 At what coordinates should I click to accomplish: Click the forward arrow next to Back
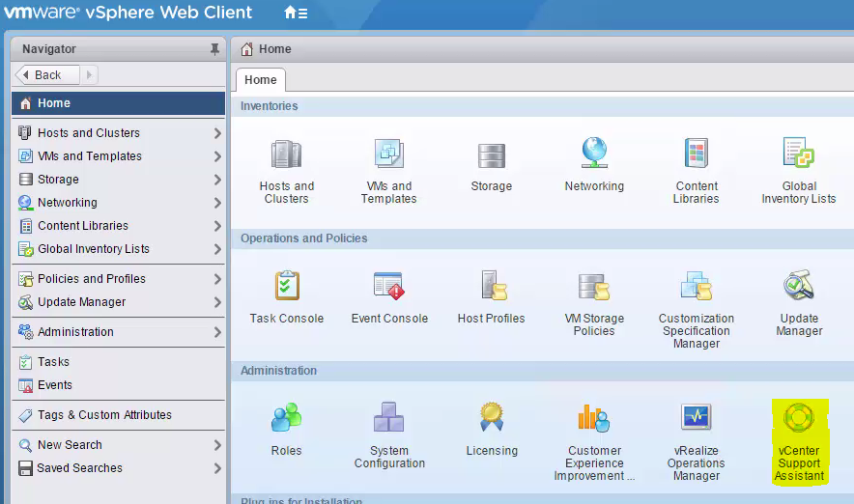(x=89, y=75)
